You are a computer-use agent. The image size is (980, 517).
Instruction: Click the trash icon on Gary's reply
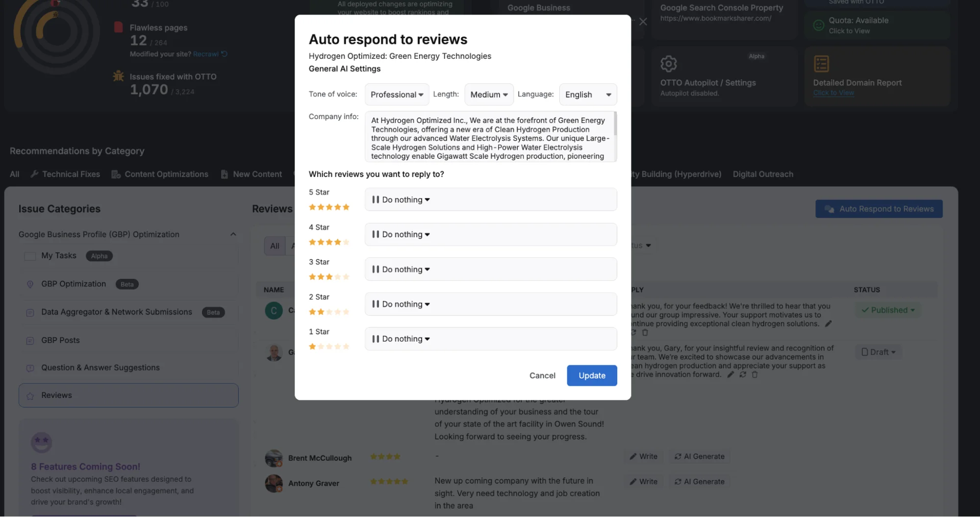coord(754,374)
